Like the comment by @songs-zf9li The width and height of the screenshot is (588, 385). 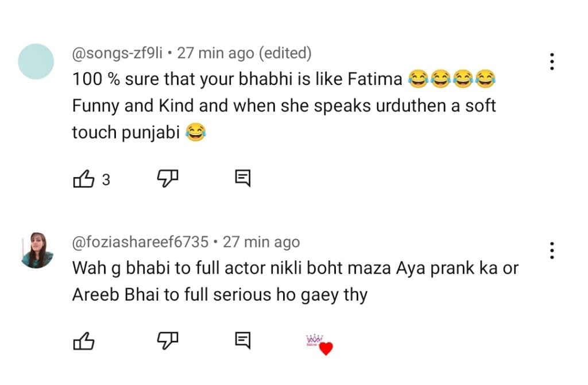click(x=83, y=179)
